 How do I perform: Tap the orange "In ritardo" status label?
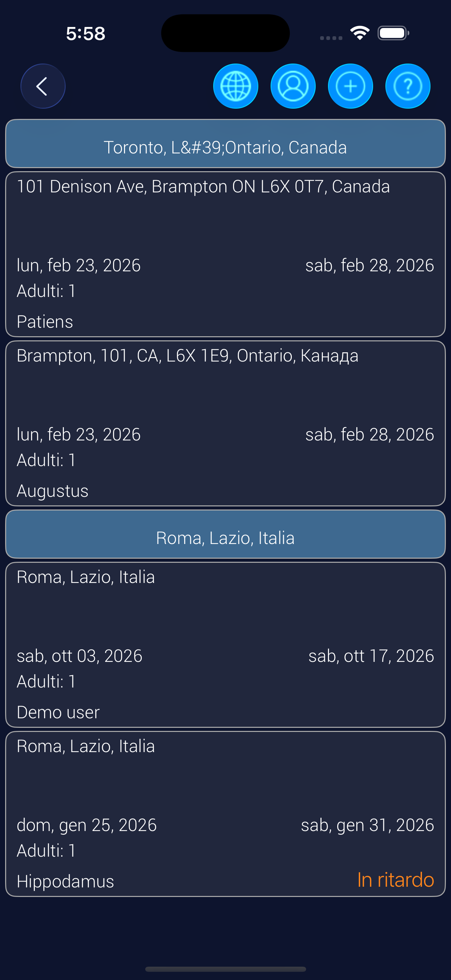pos(396,880)
